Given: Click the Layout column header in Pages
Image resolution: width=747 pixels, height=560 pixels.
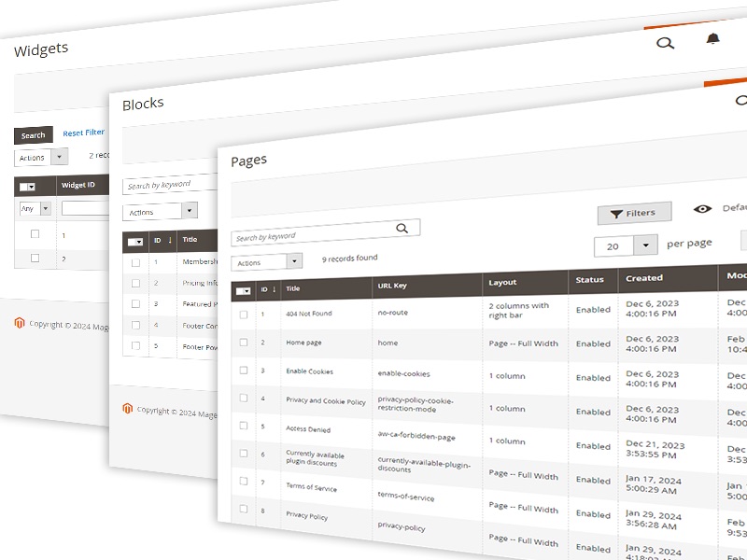Looking at the screenshot, I should 502,282.
